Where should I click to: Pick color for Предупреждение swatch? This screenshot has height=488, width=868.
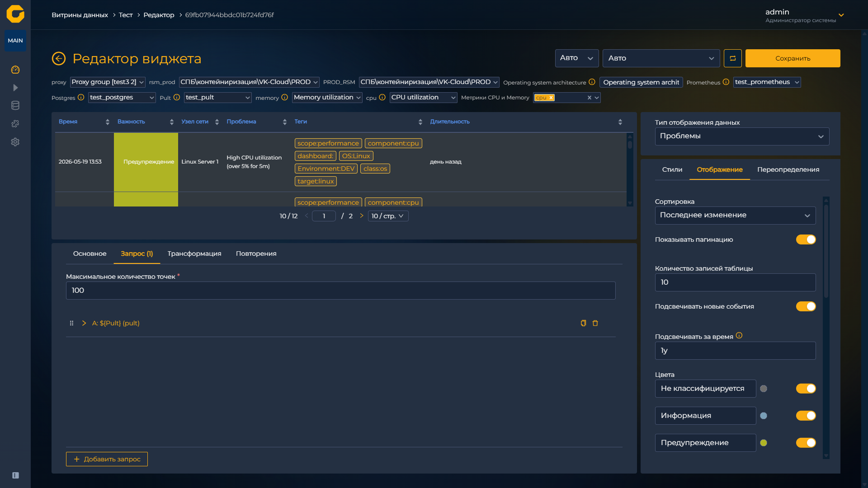pyautogui.click(x=764, y=443)
